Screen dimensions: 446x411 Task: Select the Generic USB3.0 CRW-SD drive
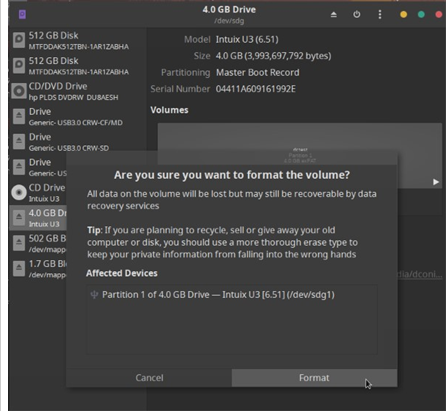[77, 142]
